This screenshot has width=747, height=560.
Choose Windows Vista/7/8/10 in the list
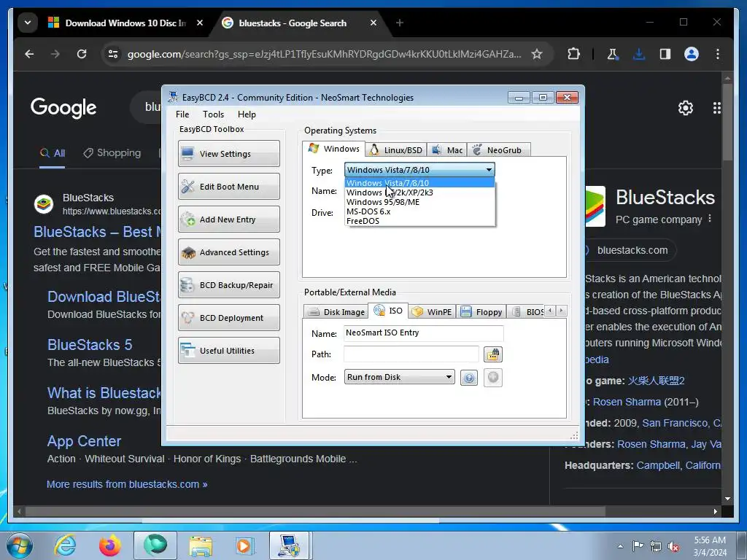click(419, 183)
